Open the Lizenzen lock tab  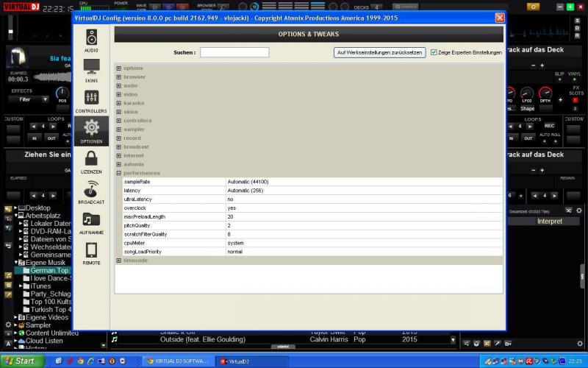tap(91, 162)
